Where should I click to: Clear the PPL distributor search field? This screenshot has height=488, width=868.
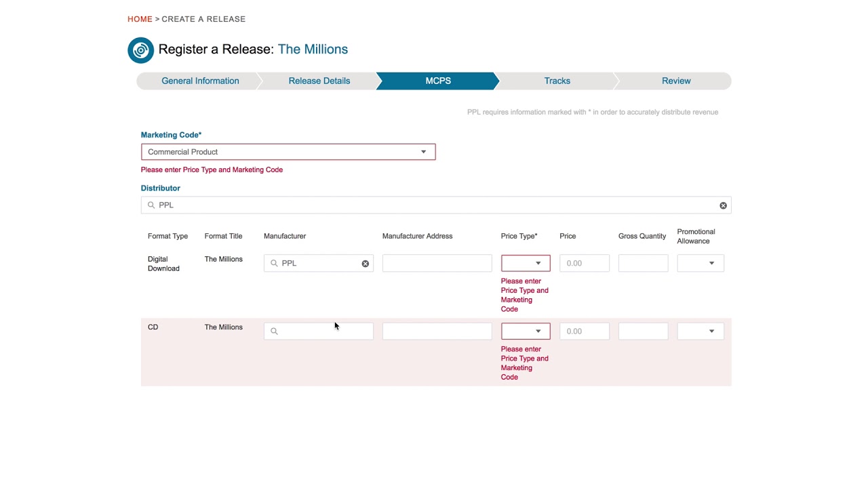(x=723, y=205)
